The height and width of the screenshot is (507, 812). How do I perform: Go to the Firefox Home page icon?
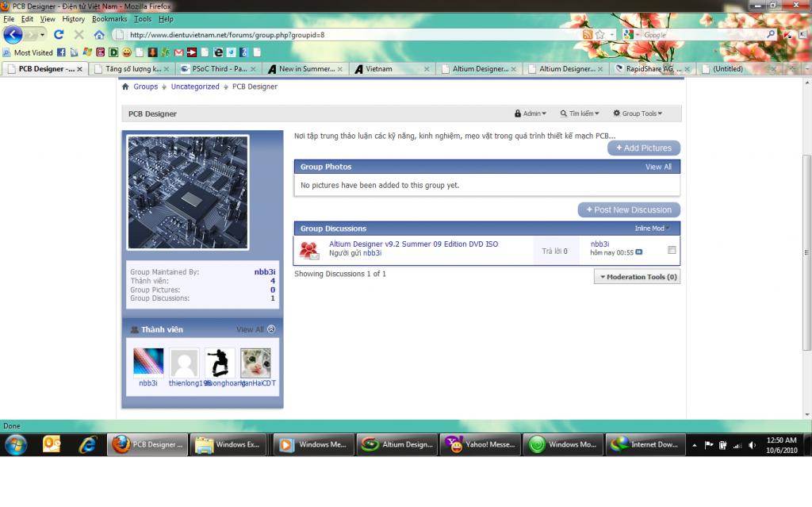99,35
